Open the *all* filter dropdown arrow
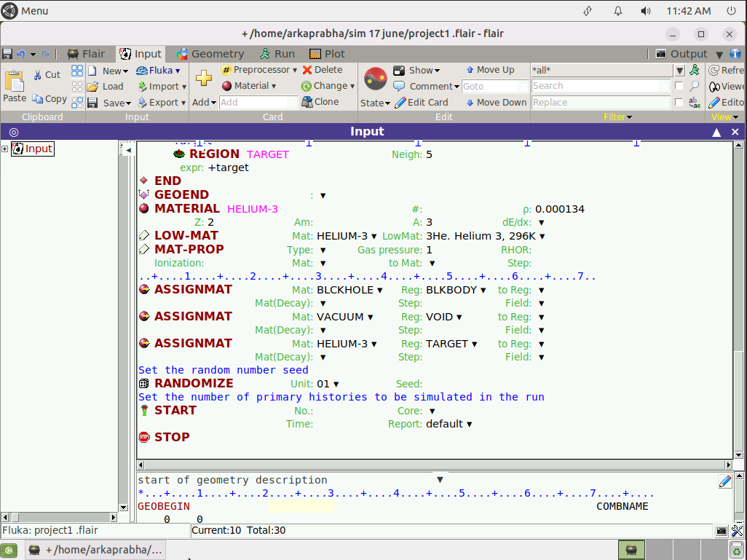The height and width of the screenshot is (560, 747). (679, 71)
